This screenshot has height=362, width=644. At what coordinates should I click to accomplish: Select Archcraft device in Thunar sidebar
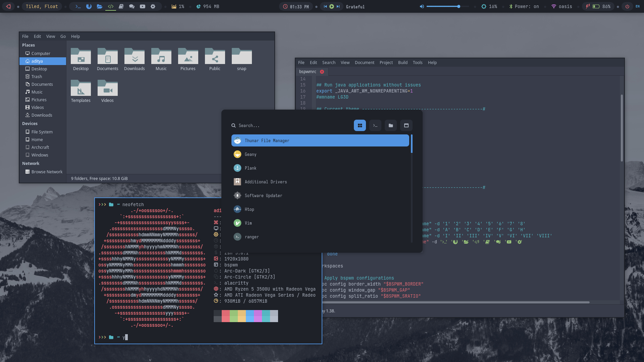click(x=40, y=147)
